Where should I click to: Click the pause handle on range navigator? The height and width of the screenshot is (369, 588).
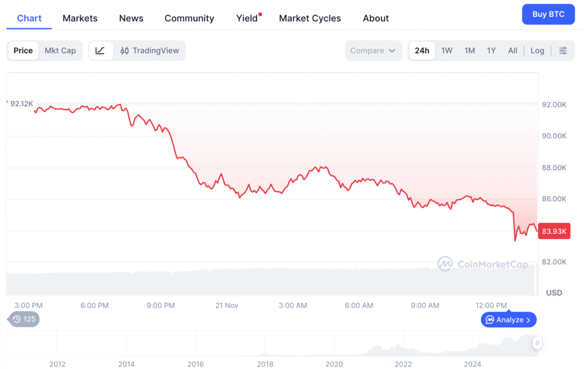pyautogui.click(x=537, y=343)
